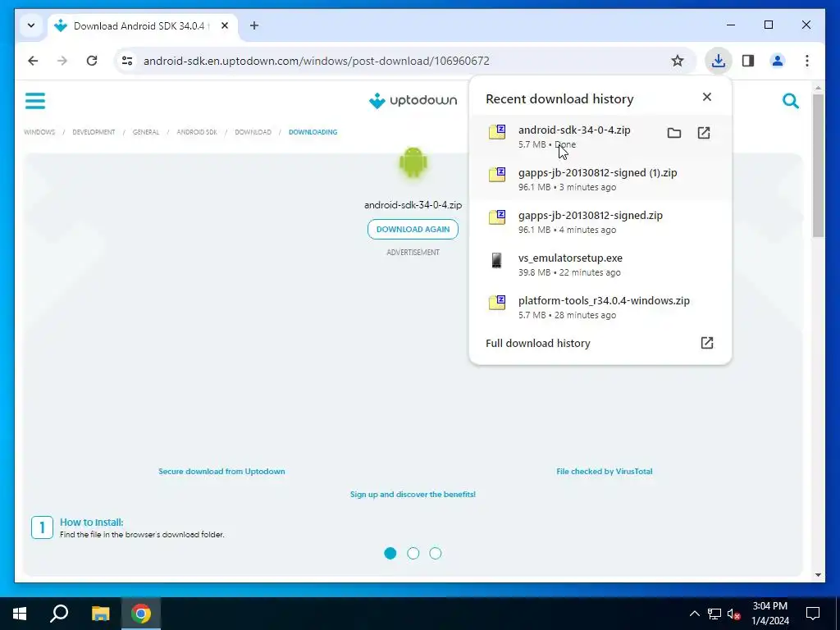
Task: Open the Uptodown hamburger menu
Action: (35, 101)
